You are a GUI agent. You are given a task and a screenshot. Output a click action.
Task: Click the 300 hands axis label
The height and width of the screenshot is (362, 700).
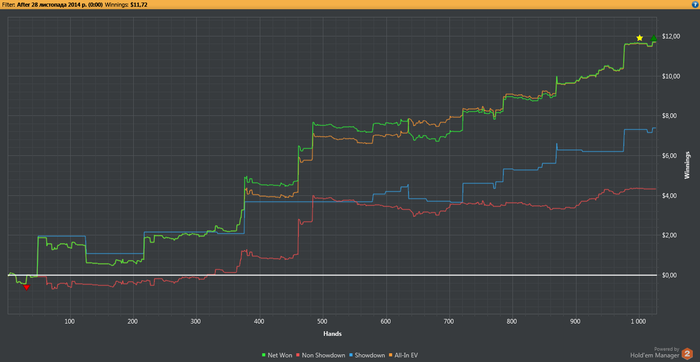tap(196, 321)
